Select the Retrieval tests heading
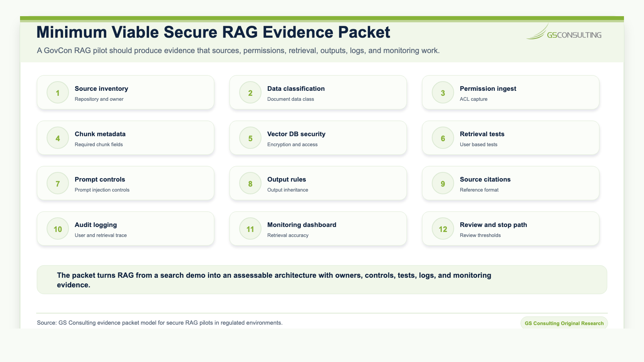 pos(482,134)
